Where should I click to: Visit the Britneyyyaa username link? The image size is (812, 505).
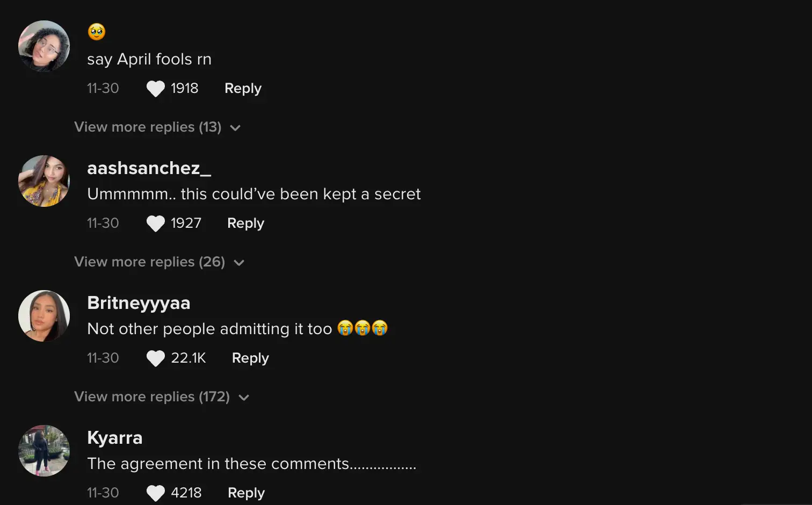139,303
